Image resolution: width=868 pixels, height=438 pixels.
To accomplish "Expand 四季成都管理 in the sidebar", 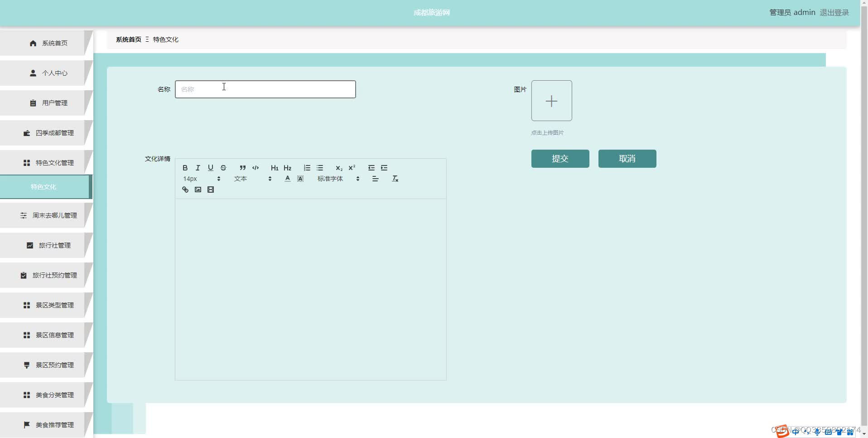I will click(46, 133).
